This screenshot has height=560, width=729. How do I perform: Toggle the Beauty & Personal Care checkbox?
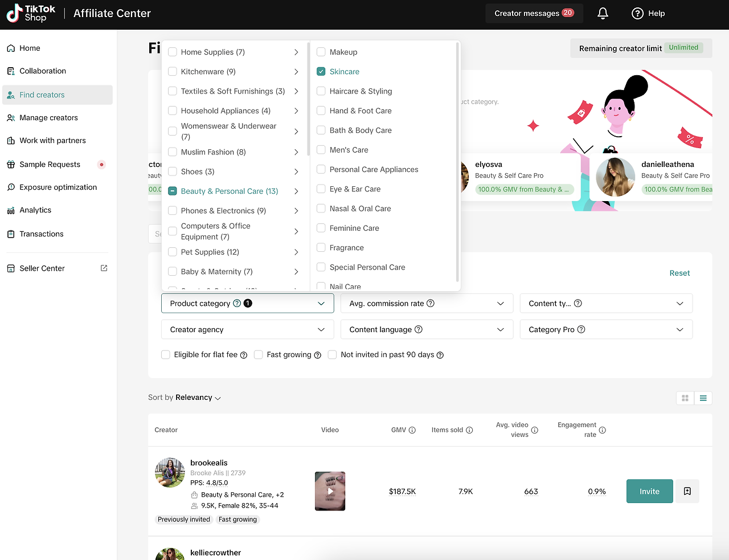173,191
